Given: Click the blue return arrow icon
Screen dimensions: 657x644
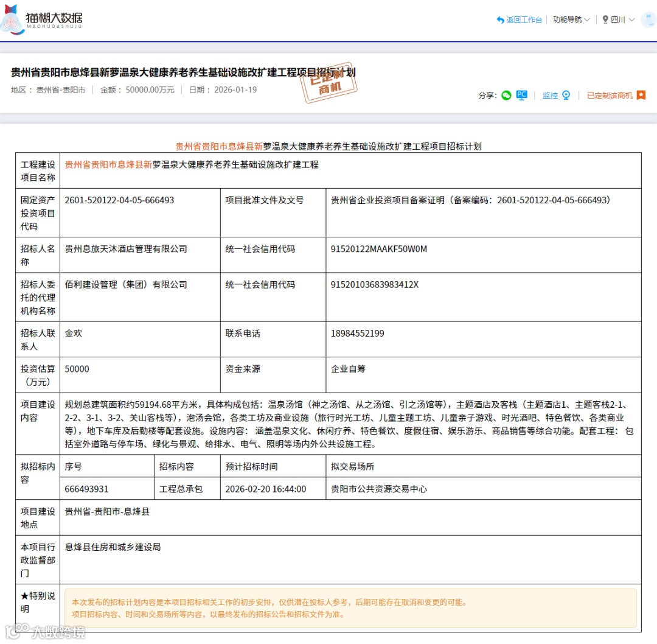Looking at the screenshot, I should point(500,19).
